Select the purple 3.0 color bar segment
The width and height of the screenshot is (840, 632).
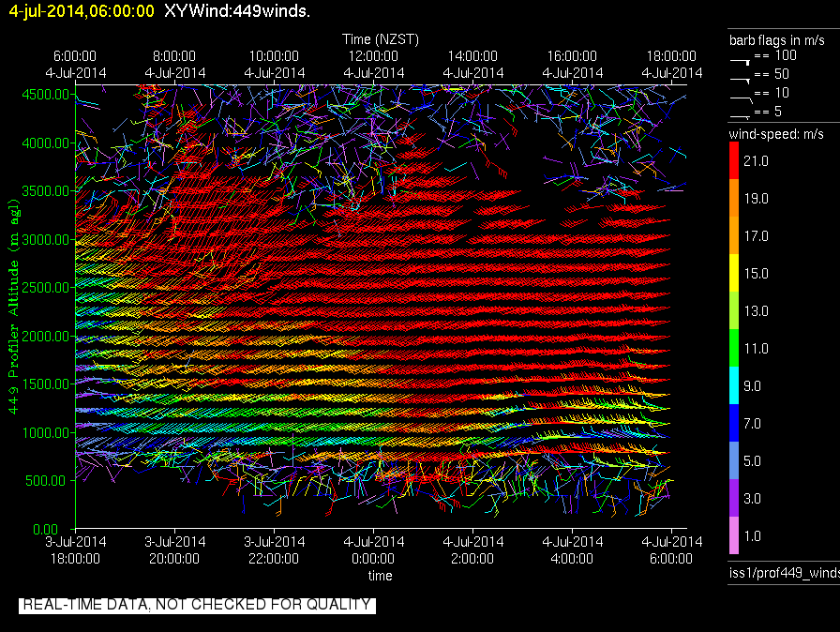[x=734, y=498]
